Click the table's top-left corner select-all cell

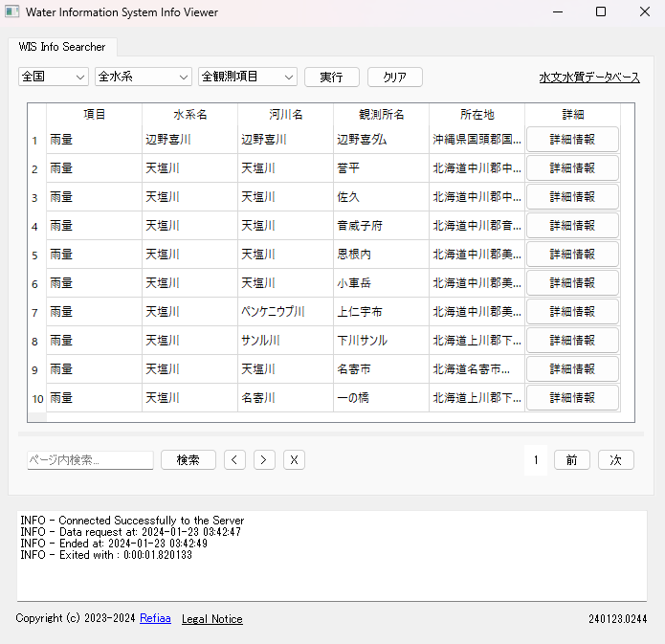point(37,115)
